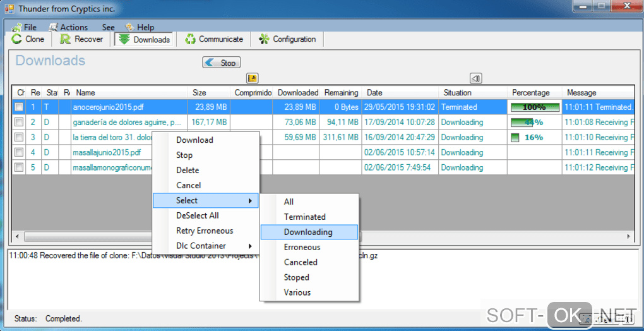Choose Retry Erroneous in context menu

(x=206, y=231)
